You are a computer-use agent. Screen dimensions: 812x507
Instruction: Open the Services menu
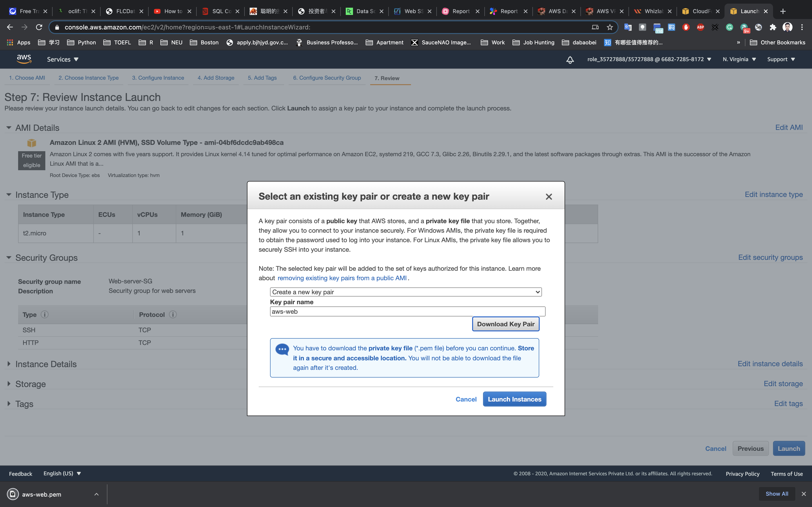coord(62,59)
